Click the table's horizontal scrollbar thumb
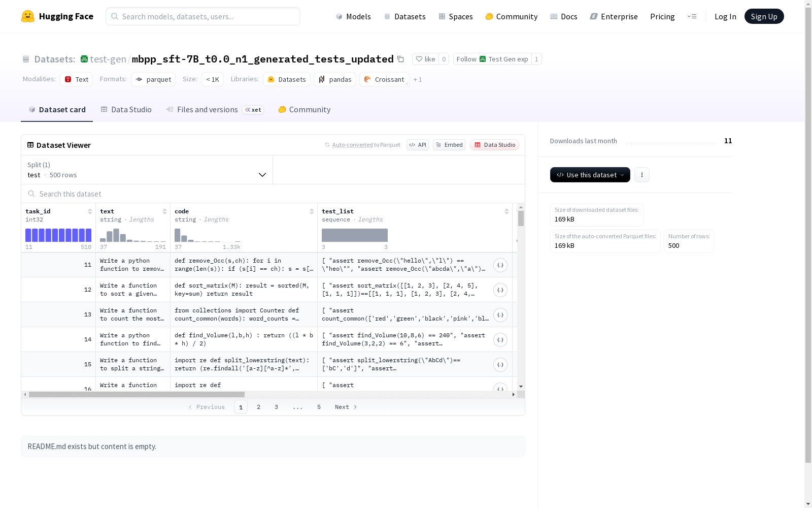 coord(137,394)
